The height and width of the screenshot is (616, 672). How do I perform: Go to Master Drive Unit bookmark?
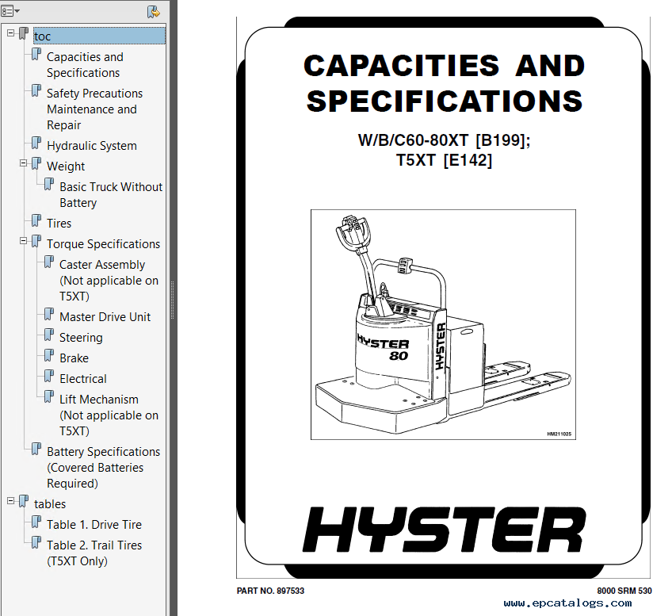click(105, 317)
